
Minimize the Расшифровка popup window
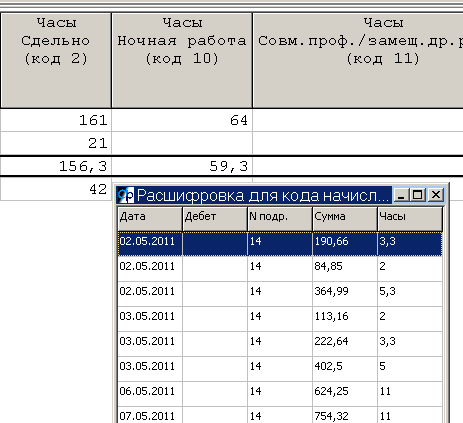click(401, 195)
